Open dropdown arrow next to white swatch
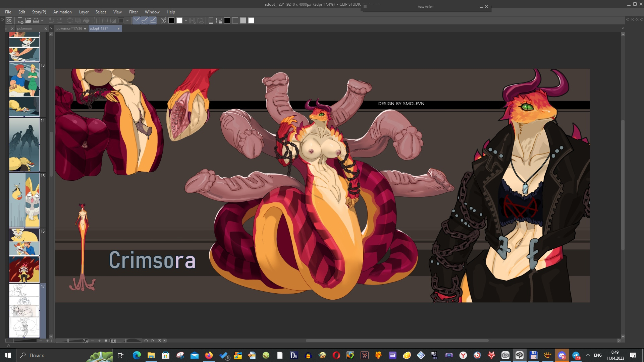The image size is (644, 362). (x=186, y=20)
